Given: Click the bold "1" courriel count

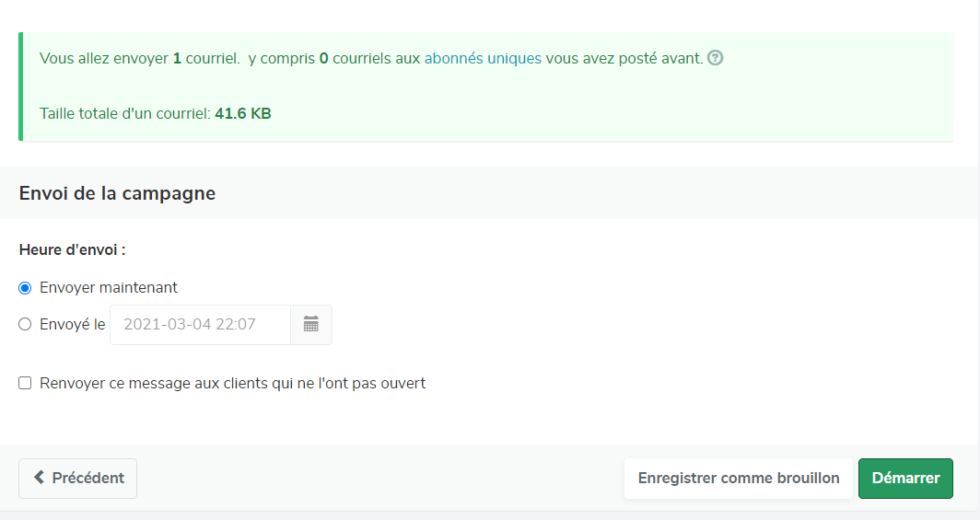Looking at the screenshot, I should (177, 59).
